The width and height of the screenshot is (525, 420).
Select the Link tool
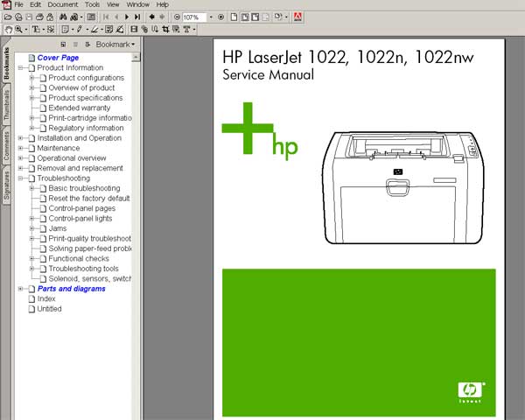click(144, 30)
